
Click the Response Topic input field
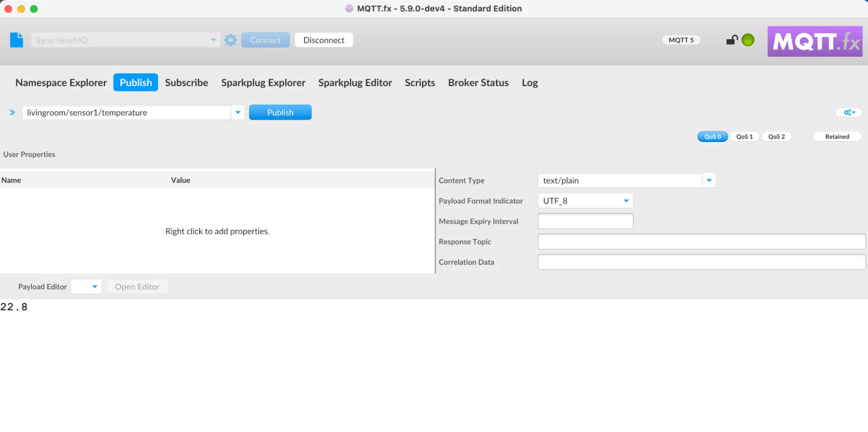[701, 242]
